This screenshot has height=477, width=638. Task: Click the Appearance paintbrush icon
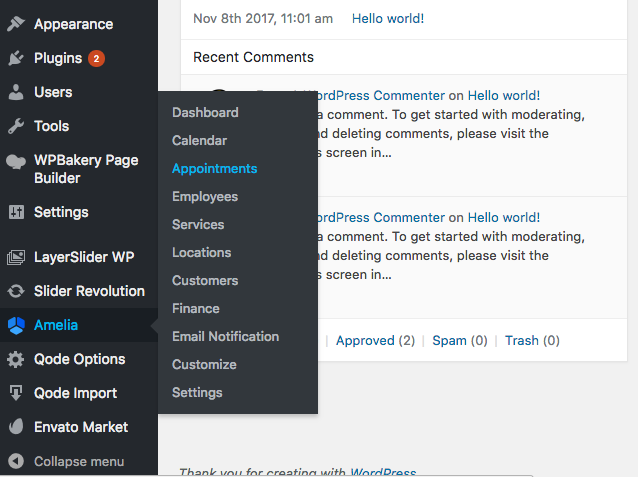coord(16,24)
